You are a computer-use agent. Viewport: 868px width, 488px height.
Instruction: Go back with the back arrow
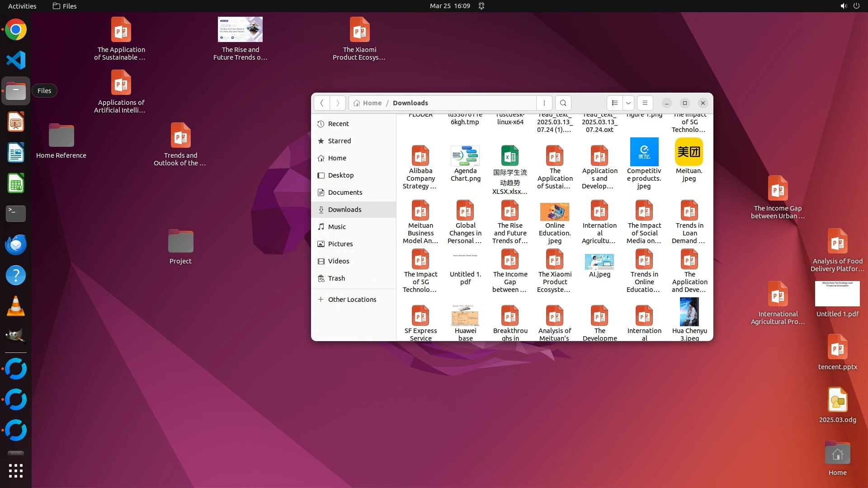[322, 103]
